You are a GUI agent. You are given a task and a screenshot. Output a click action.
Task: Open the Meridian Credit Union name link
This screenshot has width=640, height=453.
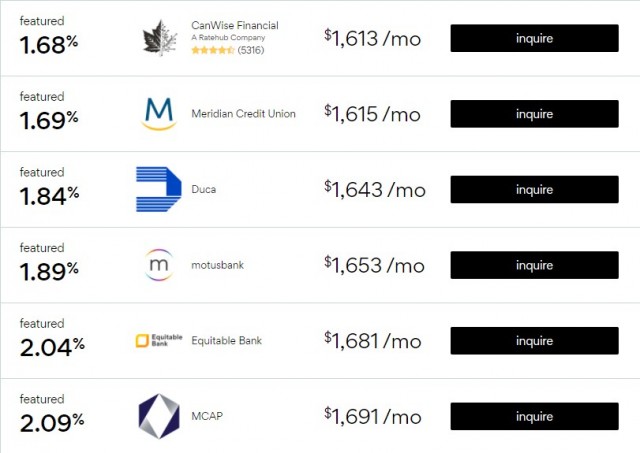pos(243,114)
